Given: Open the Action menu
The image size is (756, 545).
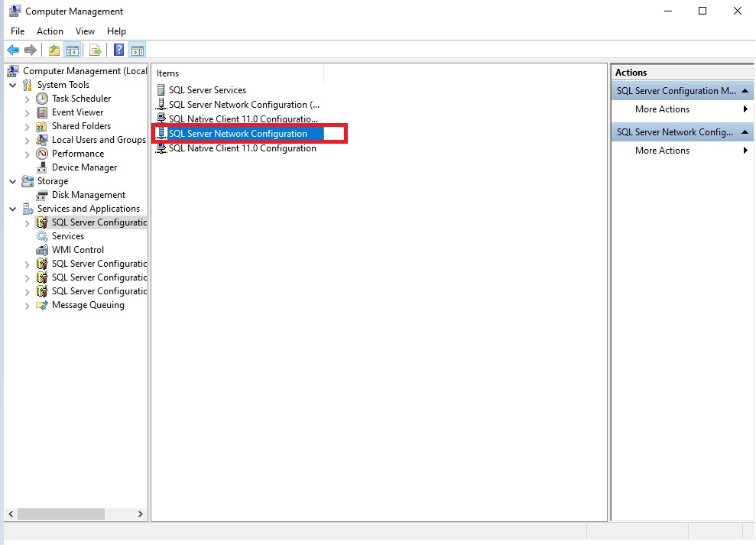Looking at the screenshot, I should [x=50, y=31].
